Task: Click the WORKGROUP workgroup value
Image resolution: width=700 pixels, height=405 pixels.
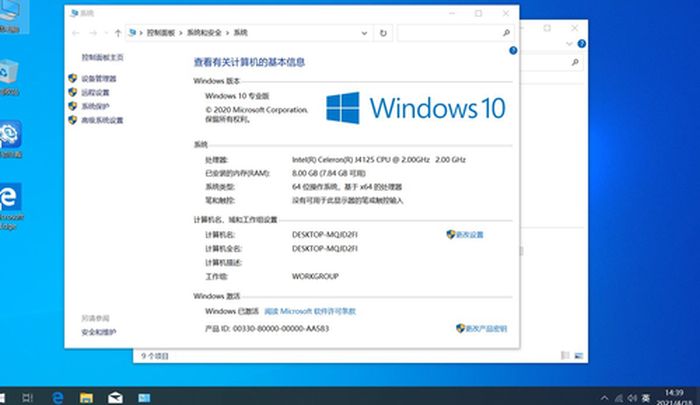Action: [x=315, y=276]
